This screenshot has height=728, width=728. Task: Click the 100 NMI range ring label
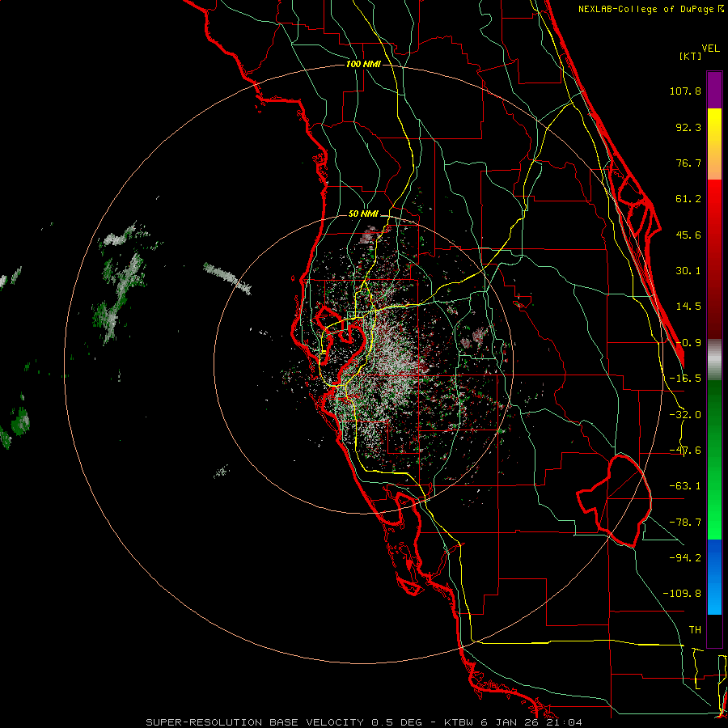[x=363, y=64]
